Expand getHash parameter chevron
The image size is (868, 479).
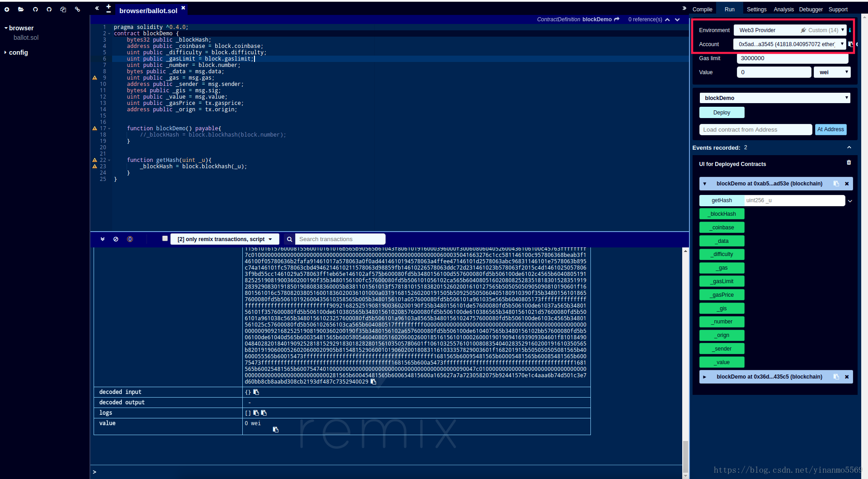850,201
